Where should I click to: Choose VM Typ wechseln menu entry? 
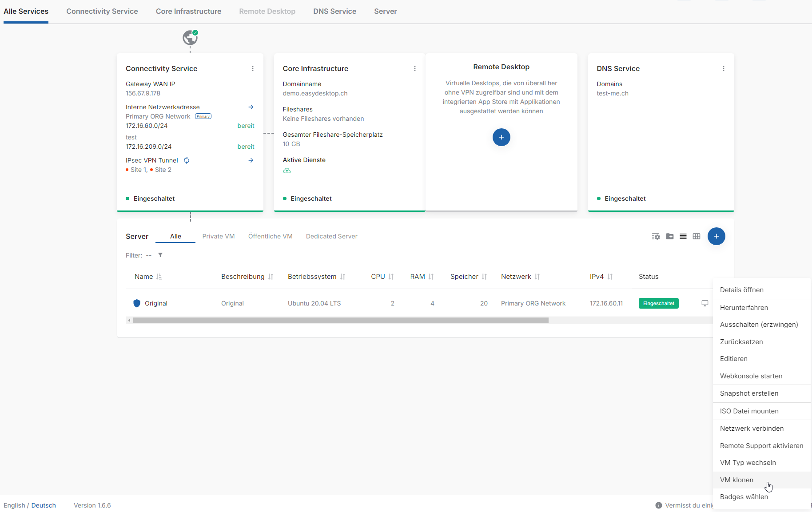[x=761, y=463]
